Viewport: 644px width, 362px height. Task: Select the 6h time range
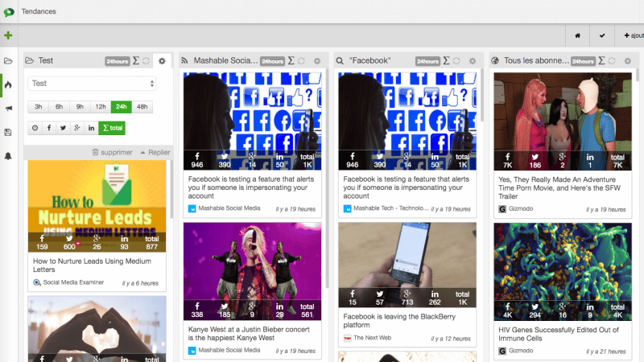tap(59, 107)
